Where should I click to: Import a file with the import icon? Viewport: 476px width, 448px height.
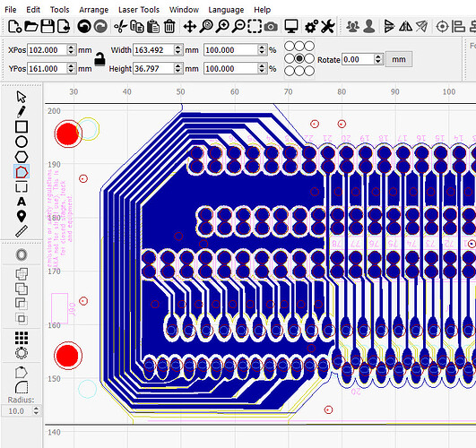(64, 26)
